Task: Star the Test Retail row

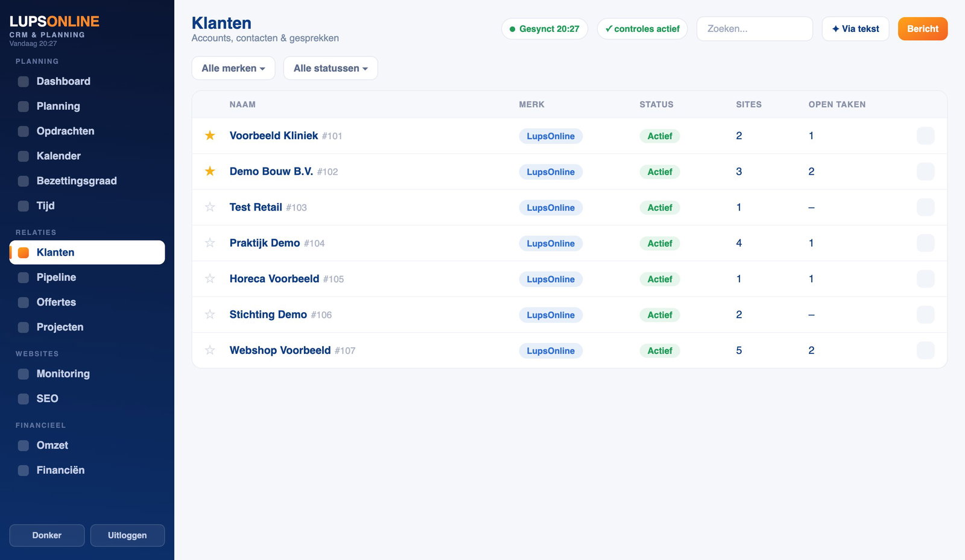Action: pos(210,207)
